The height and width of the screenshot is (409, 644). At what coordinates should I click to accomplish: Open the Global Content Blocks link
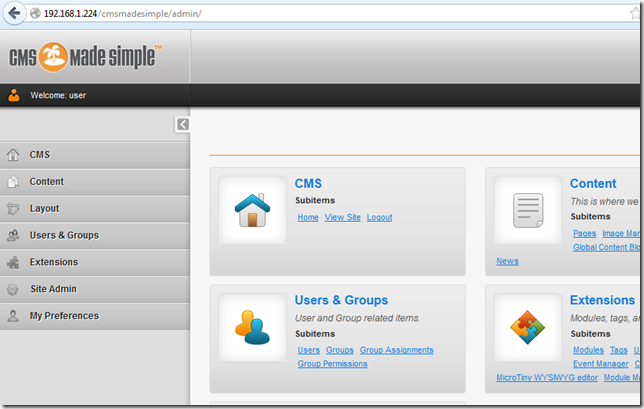click(606, 247)
